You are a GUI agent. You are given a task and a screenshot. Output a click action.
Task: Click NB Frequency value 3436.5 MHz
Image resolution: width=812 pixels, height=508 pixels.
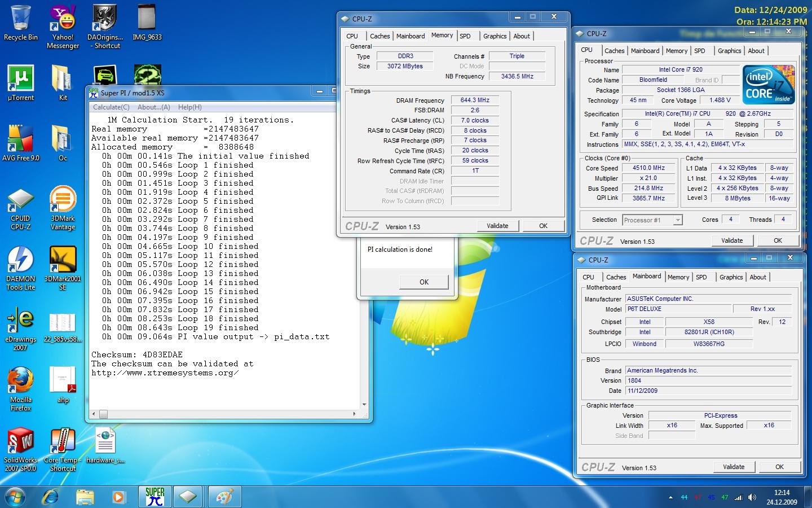point(517,76)
